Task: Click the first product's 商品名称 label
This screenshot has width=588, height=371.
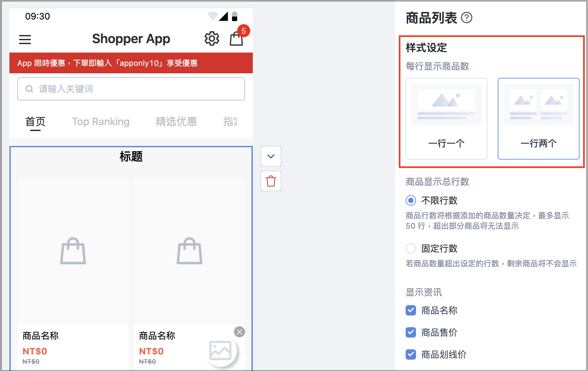Action: (41, 336)
